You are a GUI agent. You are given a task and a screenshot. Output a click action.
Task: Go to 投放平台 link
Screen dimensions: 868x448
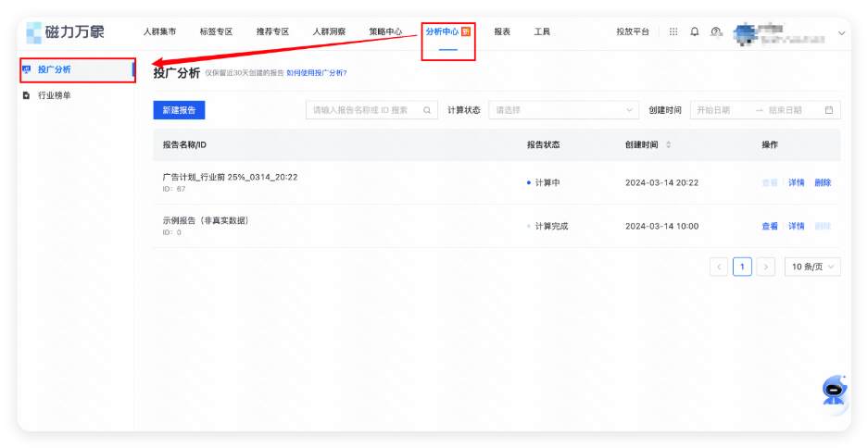tap(633, 32)
